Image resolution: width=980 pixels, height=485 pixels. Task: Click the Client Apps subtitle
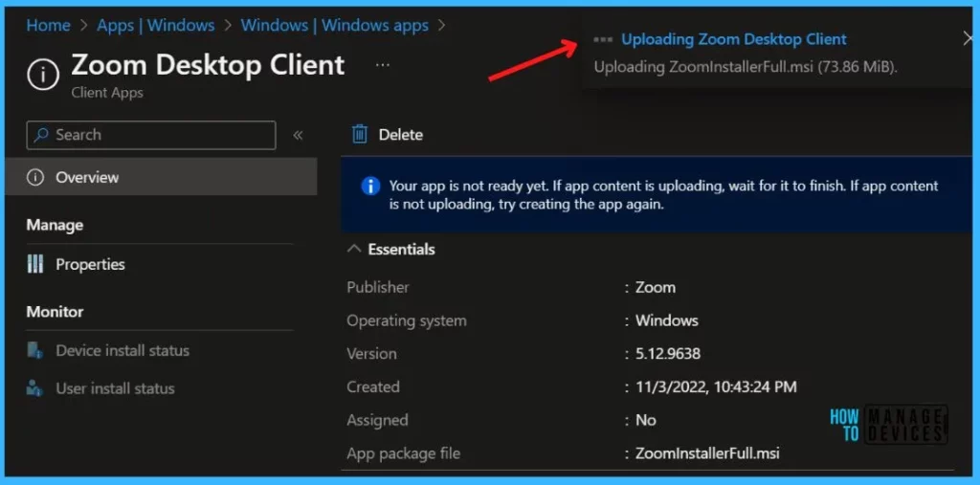click(x=107, y=93)
